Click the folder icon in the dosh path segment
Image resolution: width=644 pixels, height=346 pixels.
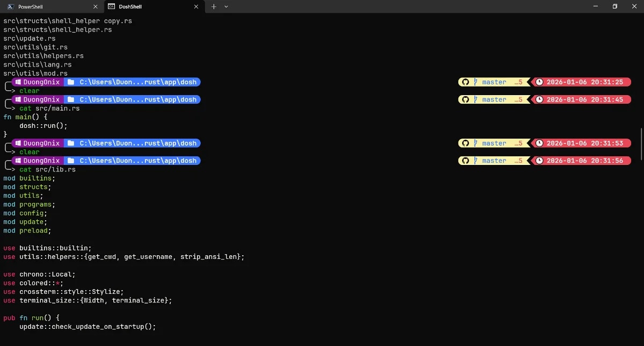coord(70,82)
